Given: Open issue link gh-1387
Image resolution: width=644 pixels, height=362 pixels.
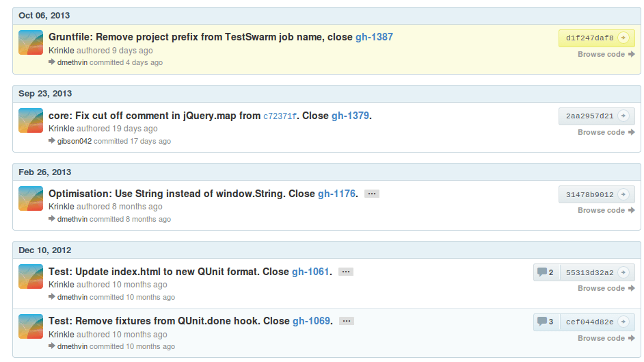Looking at the screenshot, I should 374,37.
